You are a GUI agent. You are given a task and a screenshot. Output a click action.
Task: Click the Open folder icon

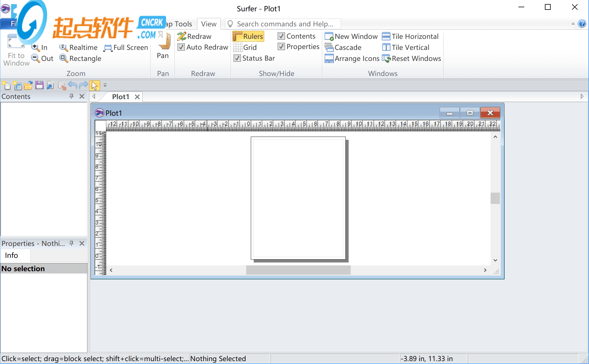point(28,85)
